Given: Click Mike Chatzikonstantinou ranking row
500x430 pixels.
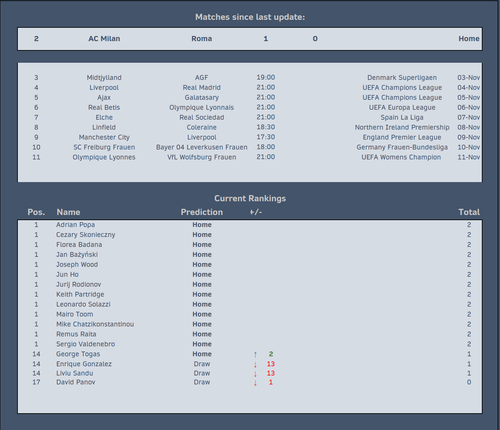Looking at the screenshot, I should pos(250,324).
